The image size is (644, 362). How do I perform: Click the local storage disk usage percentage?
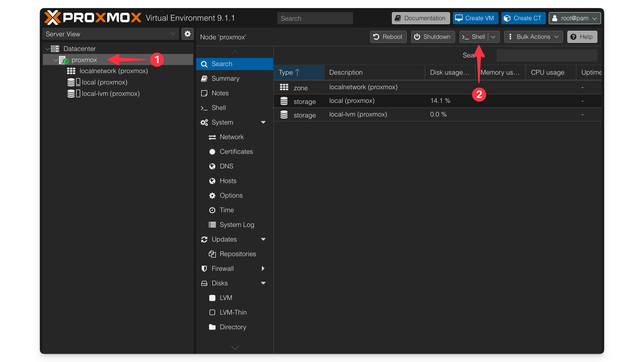pos(440,101)
